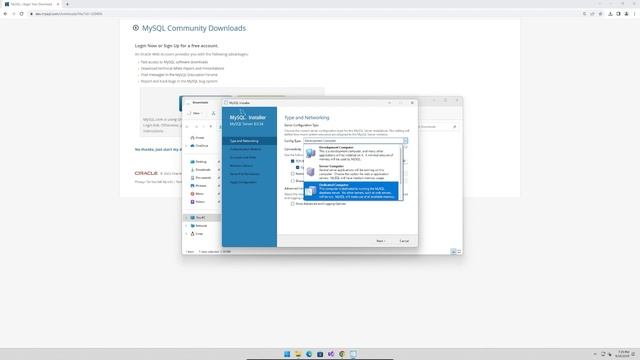Open Authentication Method step in sidebar
This screenshot has height=360, width=640.
[x=245, y=149]
